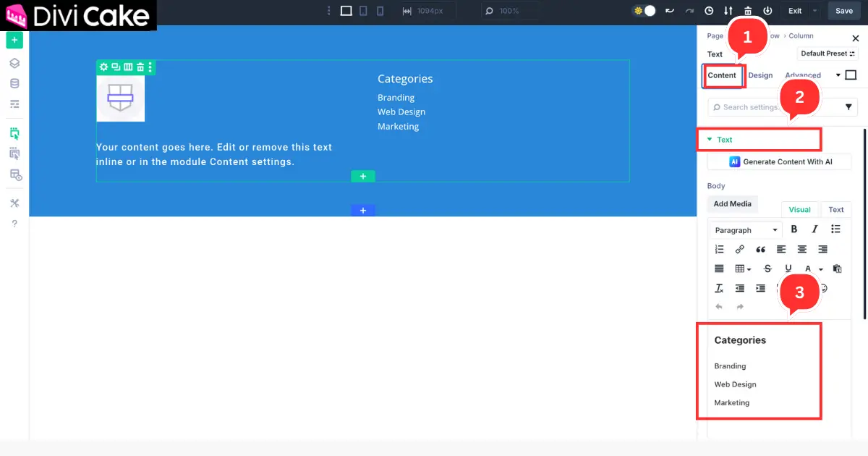868x456 pixels.
Task: Insert a blockquote in the editor
Action: [760, 249]
